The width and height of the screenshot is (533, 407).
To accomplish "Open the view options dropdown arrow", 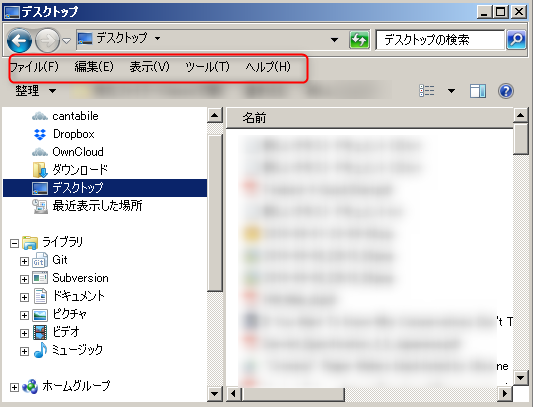I will 451,91.
